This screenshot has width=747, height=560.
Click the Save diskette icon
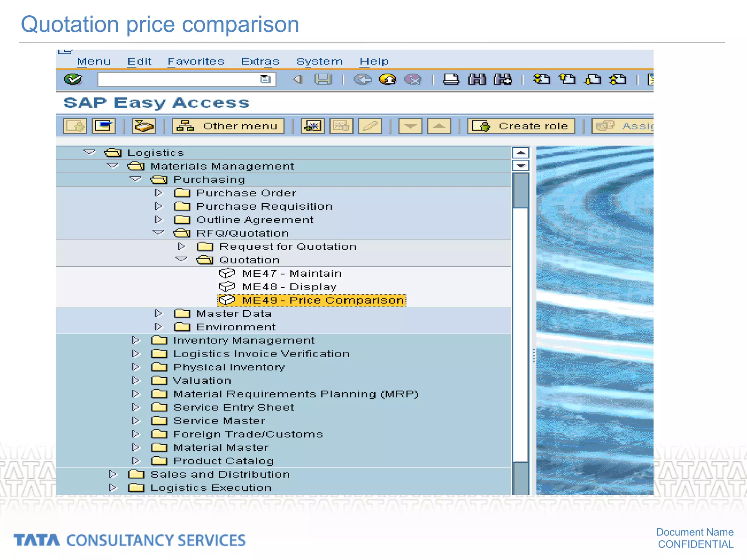[x=323, y=79]
